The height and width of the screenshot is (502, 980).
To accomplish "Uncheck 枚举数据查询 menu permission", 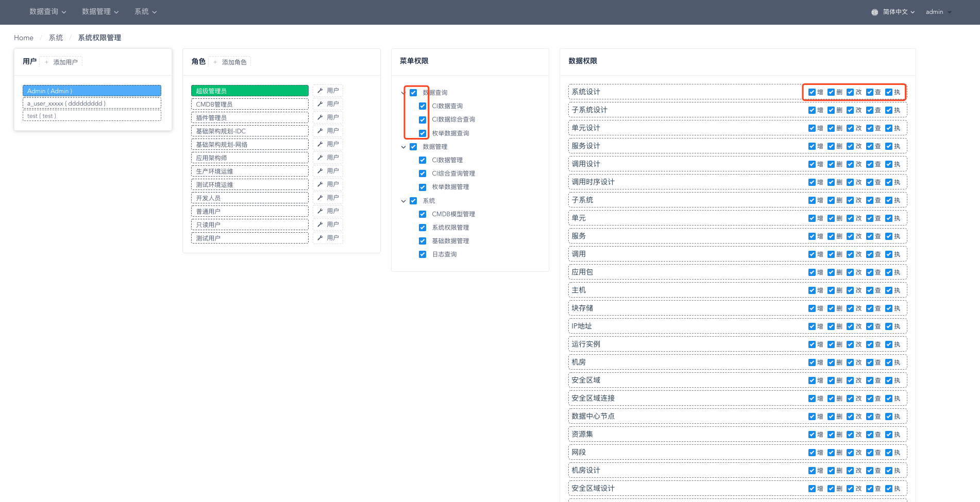I will (423, 133).
